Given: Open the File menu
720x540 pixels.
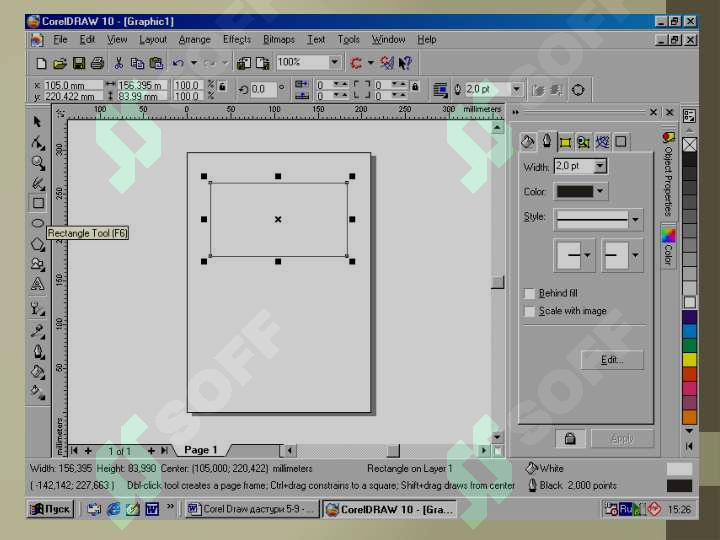Looking at the screenshot, I should [60, 40].
